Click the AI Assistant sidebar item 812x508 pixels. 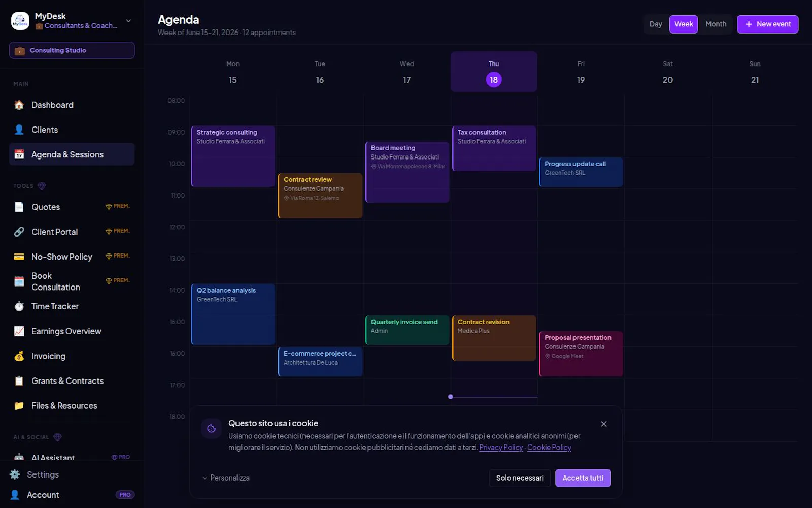click(72, 457)
